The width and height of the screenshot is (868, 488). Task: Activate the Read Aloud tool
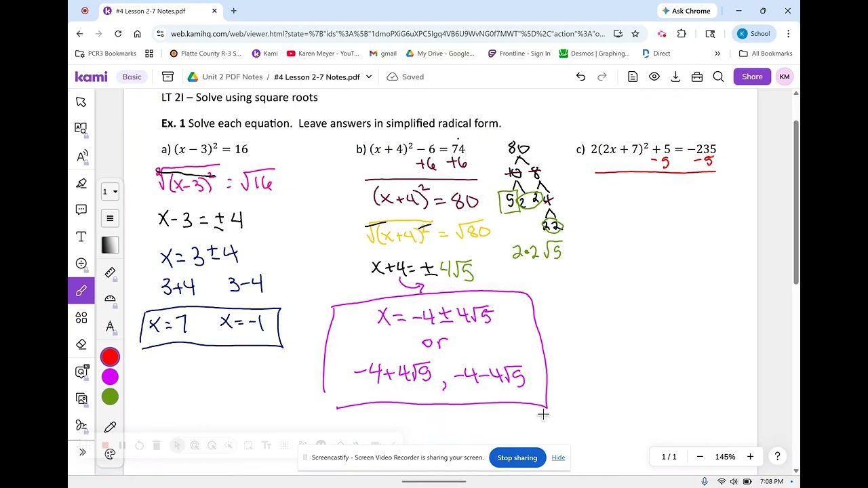81,156
